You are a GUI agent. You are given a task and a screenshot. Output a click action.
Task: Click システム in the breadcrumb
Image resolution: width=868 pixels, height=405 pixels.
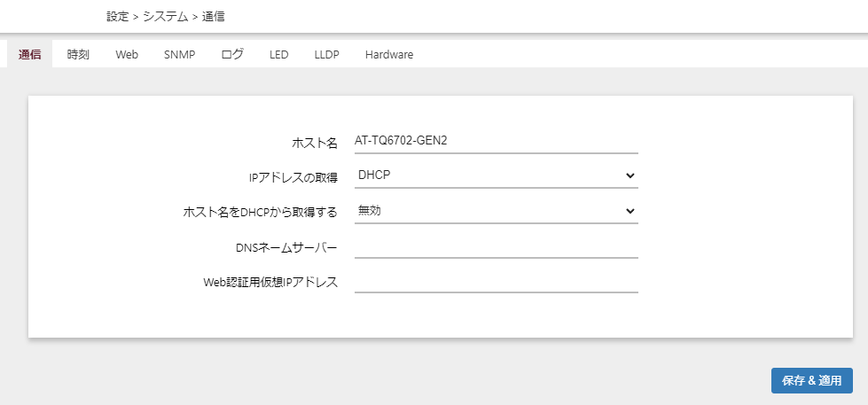pos(166,17)
